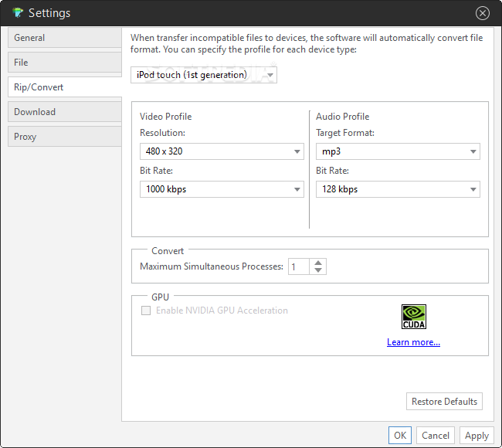Open the device type dropdown

click(x=204, y=75)
